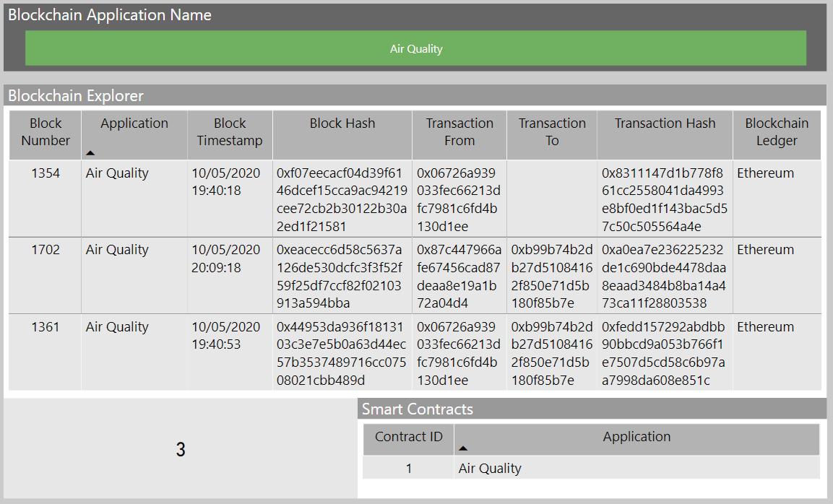Toggle sort arrow under Explorer Application header
Viewport: 833px width, 504px height.
pos(90,153)
